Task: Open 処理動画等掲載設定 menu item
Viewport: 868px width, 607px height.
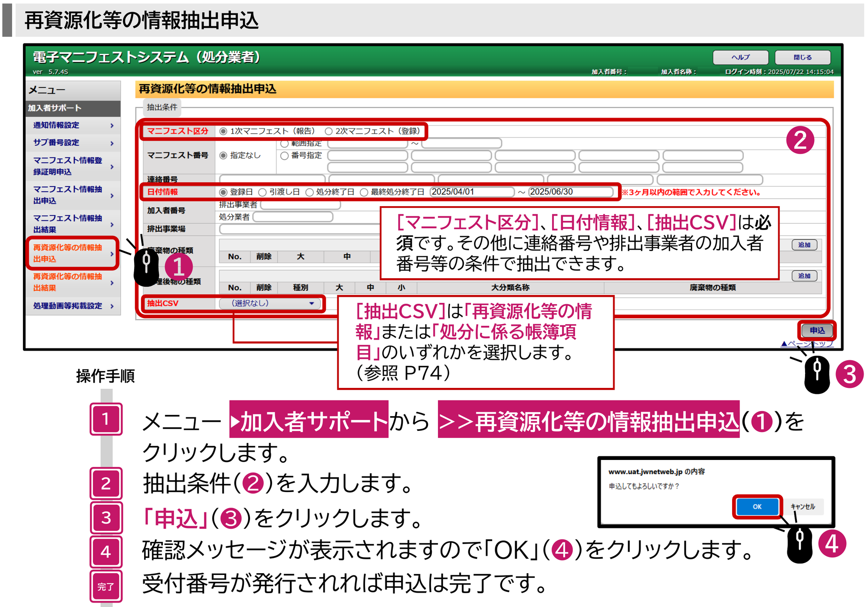Action: (x=73, y=306)
